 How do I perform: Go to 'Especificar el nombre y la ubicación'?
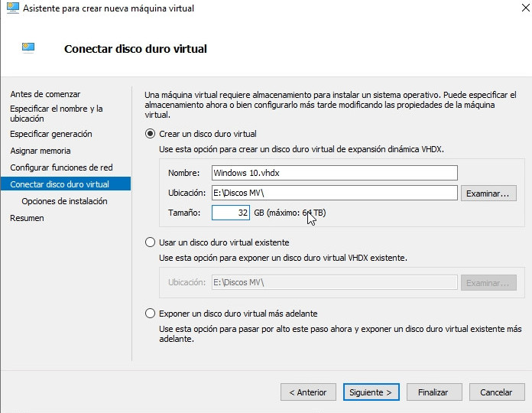tap(56, 114)
